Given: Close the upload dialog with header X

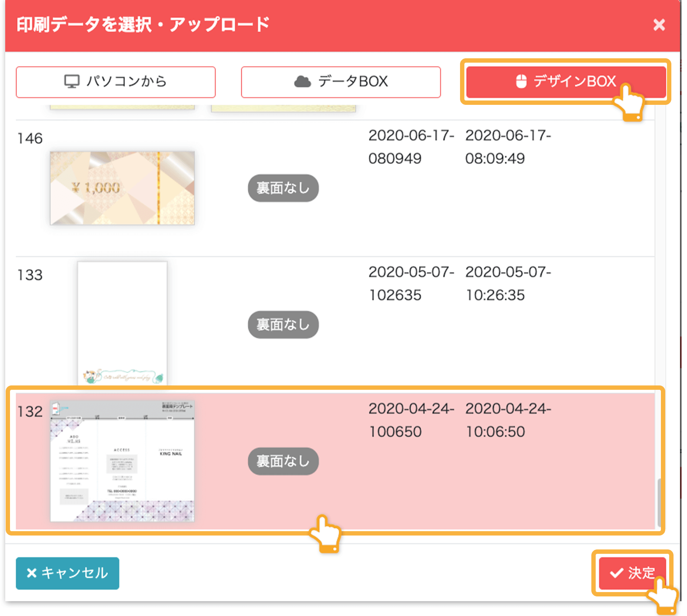Looking at the screenshot, I should pos(659,25).
